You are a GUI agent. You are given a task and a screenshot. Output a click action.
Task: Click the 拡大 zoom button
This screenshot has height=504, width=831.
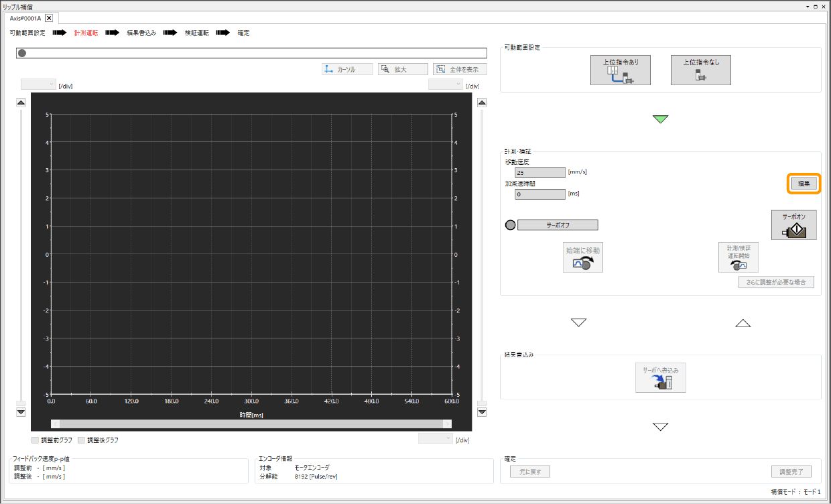(x=402, y=69)
